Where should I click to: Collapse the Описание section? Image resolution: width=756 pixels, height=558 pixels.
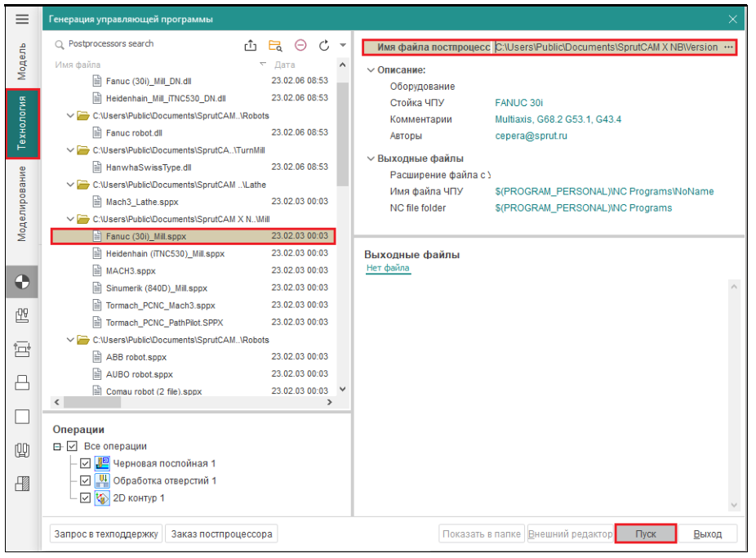pyautogui.click(x=371, y=70)
